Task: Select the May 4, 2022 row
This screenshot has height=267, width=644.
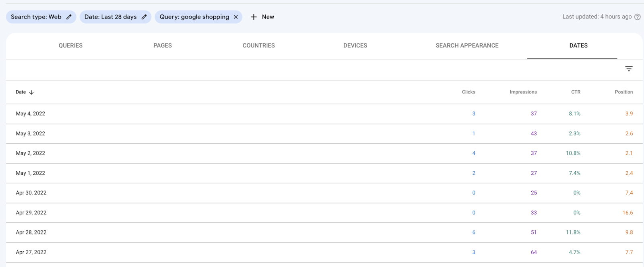Action: [324, 114]
